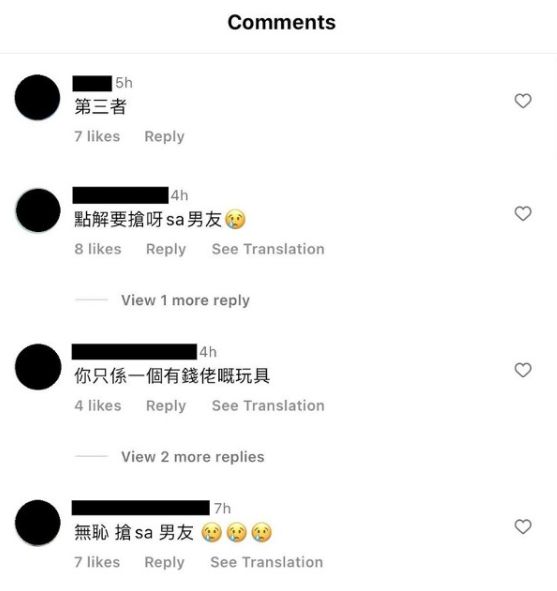
Task: Like the 第三者 comment with heart icon
Action: [x=523, y=101]
